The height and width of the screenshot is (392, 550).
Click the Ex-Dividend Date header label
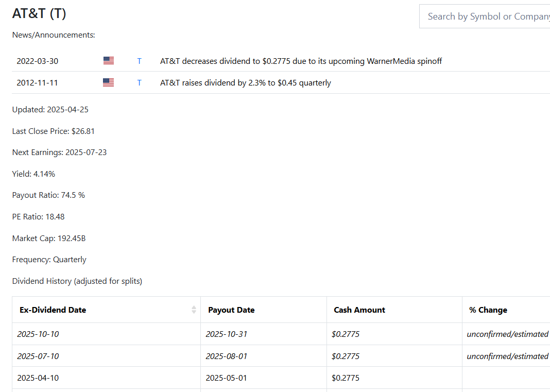53,310
